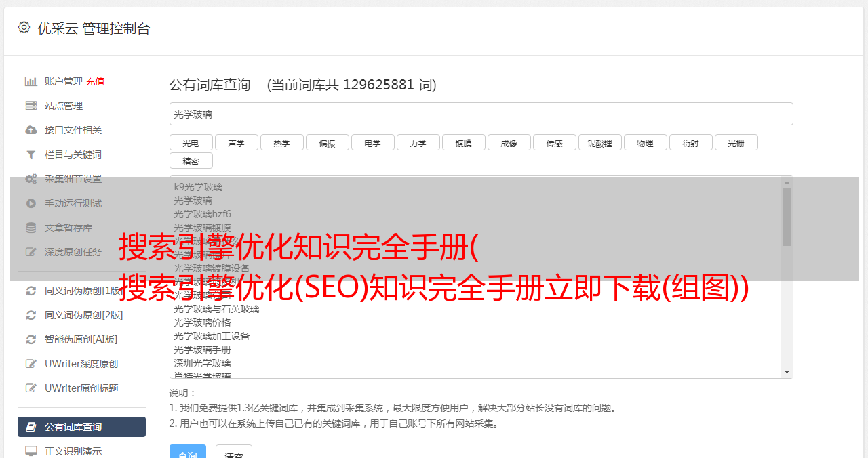Choose the 铌酸锂 keyword tag
The height and width of the screenshot is (458, 868).
coord(600,142)
